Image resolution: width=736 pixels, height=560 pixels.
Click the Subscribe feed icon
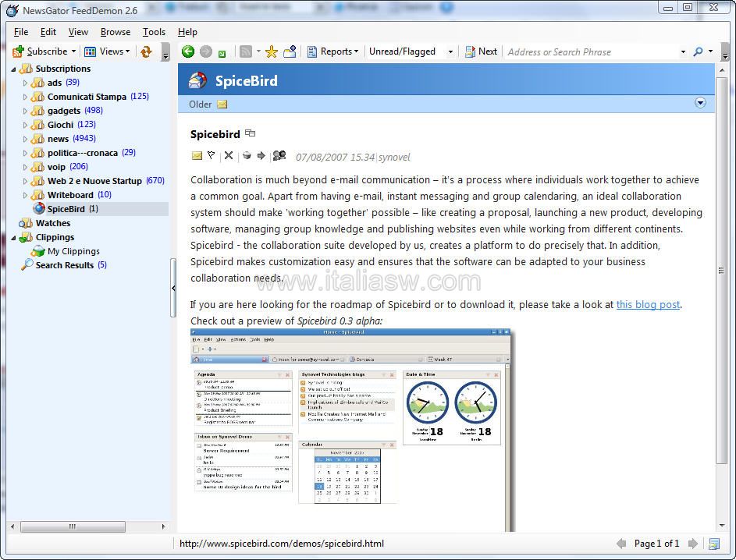[x=18, y=51]
